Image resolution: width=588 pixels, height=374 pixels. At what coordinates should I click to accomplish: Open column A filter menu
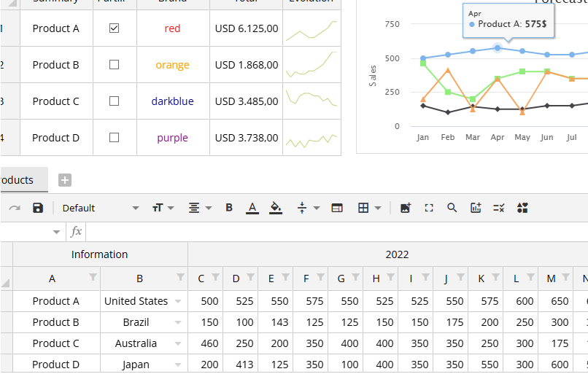[x=93, y=277]
